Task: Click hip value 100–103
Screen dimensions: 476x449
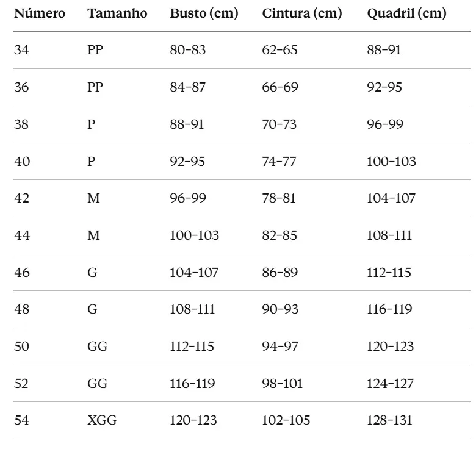Action: [391, 162]
